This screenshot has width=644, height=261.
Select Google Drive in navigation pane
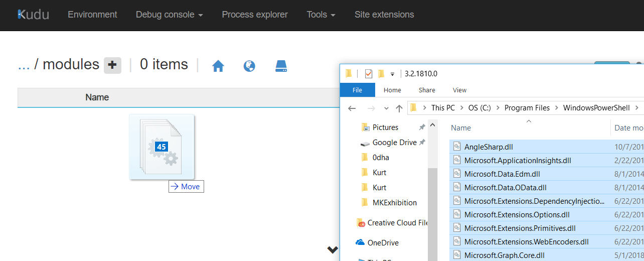point(394,143)
